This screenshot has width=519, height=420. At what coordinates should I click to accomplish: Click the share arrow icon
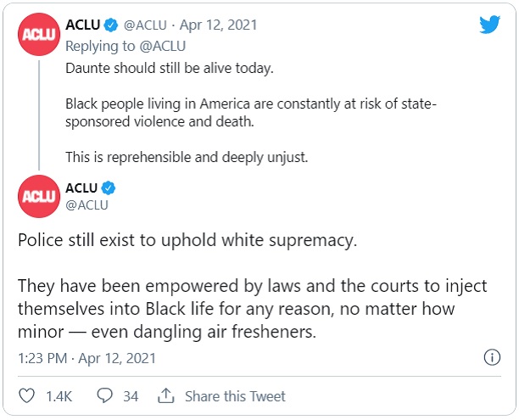pyautogui.click(x=166, y=396)
